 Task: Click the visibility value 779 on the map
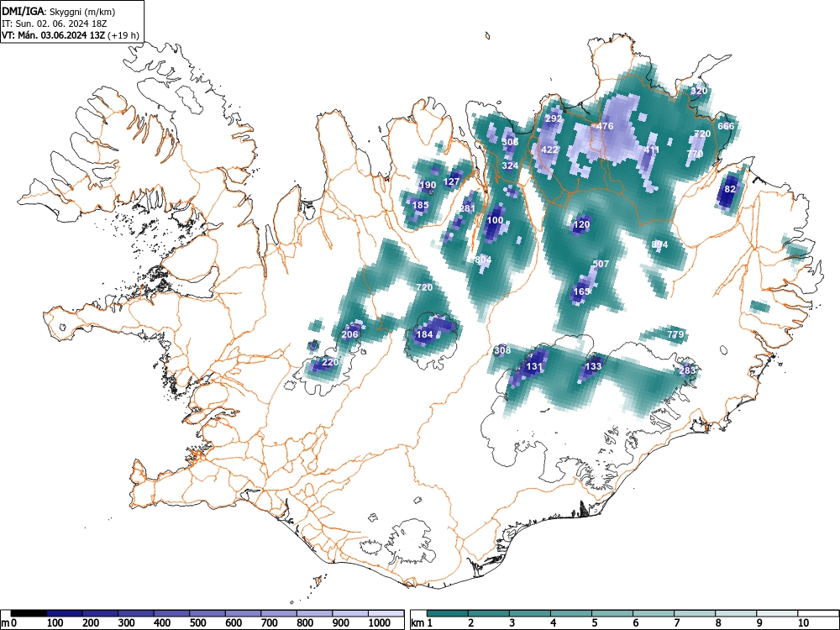(x=675, y=334)
